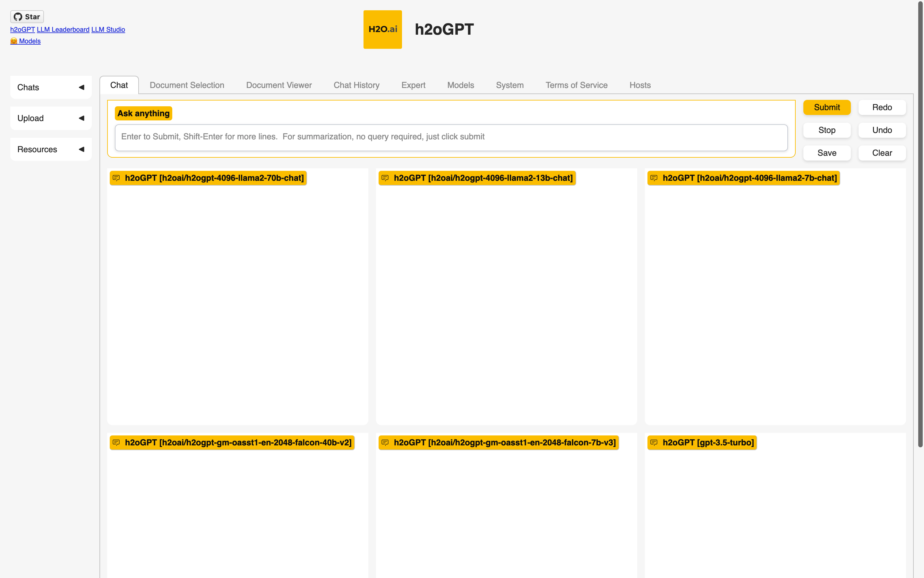Click the Stop button
Screen dimensions: 924x578
pyautogui.click(x=827, y=130)
